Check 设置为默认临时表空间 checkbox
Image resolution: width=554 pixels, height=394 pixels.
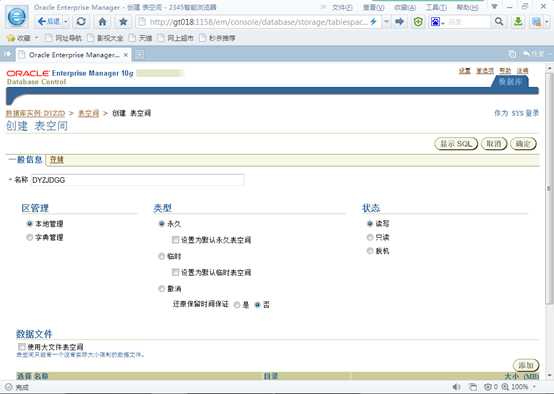click(x=175, y=272)
